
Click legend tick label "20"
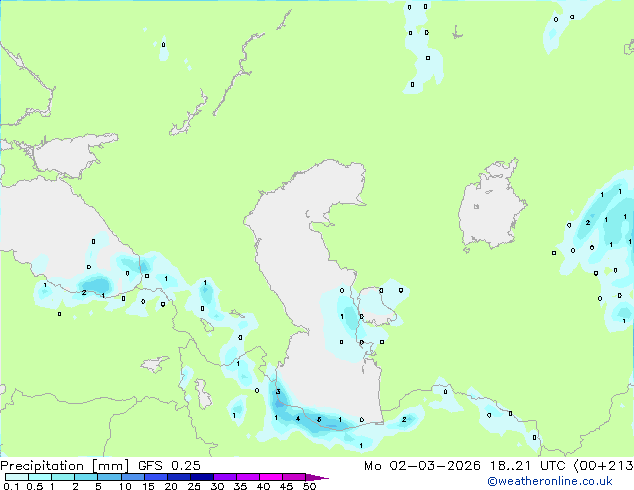(x=171, y=486)
